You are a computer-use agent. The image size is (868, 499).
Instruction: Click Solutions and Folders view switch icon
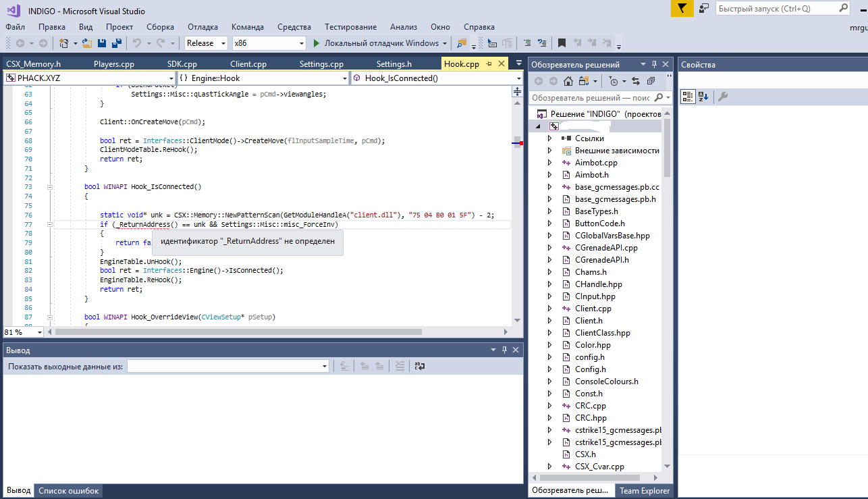(x=583, y=81)
